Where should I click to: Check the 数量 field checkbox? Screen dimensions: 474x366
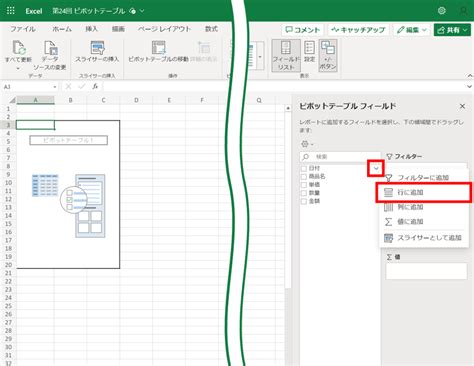304,193
